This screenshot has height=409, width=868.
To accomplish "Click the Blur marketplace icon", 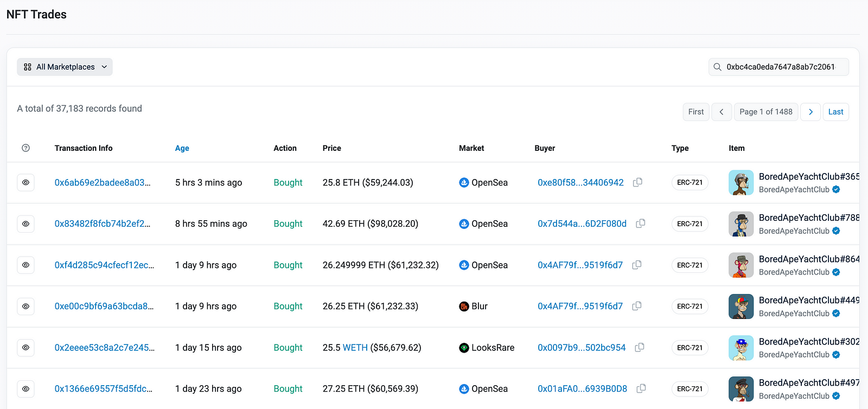I will pyautogui.click(x=464, y=306).
